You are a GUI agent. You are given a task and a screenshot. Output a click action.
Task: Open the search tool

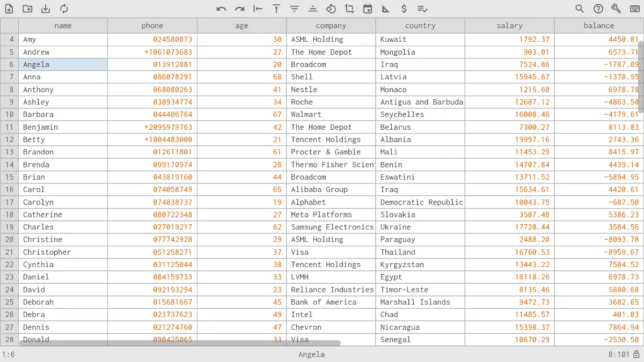click(x=580, y=9)
